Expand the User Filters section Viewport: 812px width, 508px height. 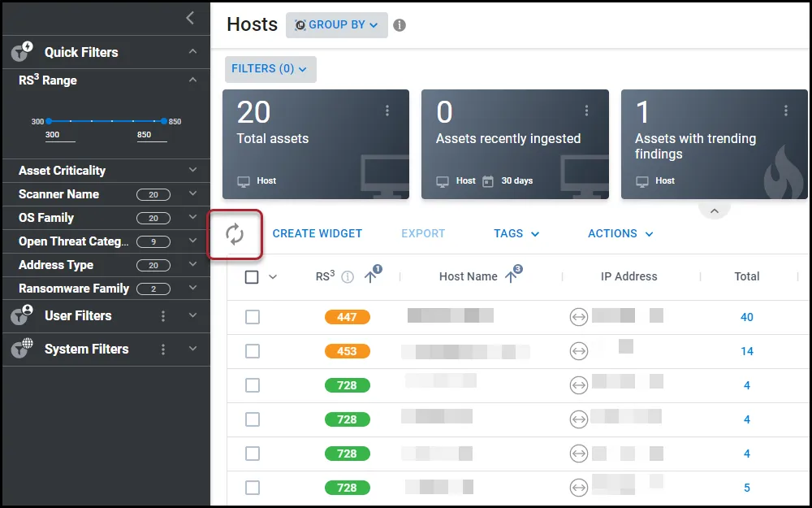click(x=192, y=315)
